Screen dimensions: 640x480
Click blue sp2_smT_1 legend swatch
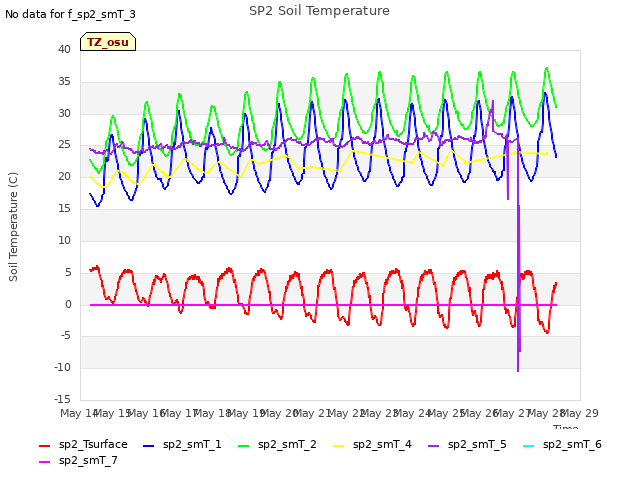point(149,446)
